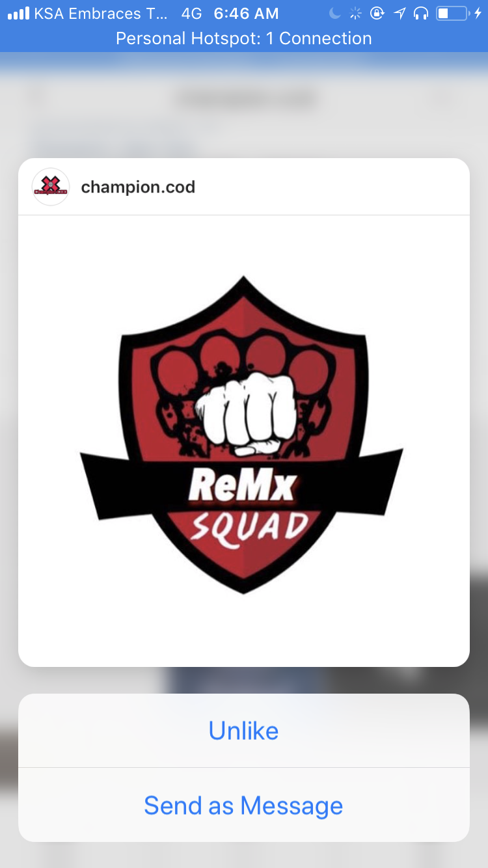Tap the Do Not Disturb moon icon

point(334,13)
